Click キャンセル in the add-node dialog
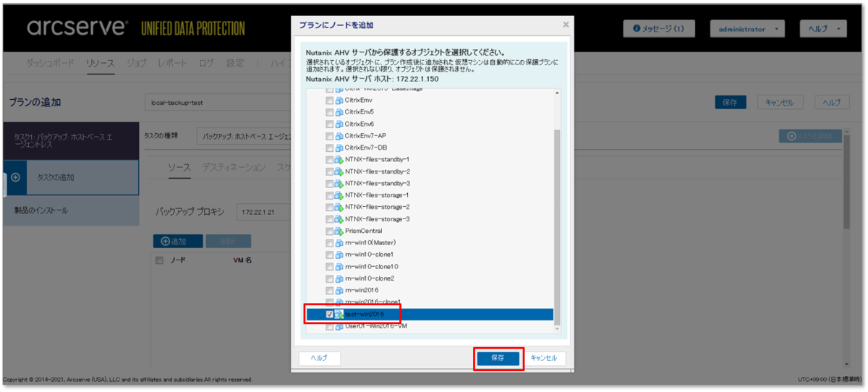The width and height of the screenshot is (868, 392). coord(544,358)
